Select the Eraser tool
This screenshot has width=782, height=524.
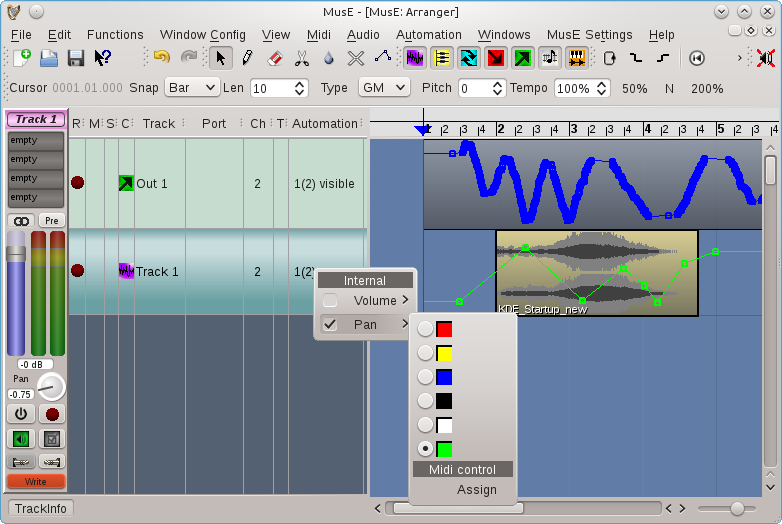(274, 58)
